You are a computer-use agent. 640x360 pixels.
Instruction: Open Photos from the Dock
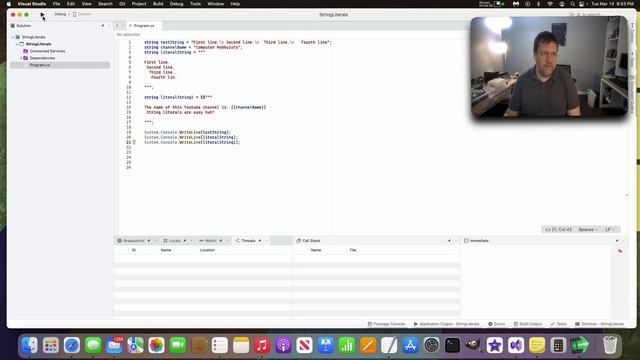click(156, 345)
